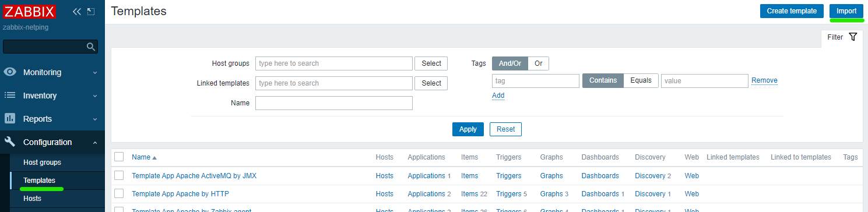Check Template App Apache by HTTP row
Viewport: 868px width, 212px height.
click(x=119, y=193)
